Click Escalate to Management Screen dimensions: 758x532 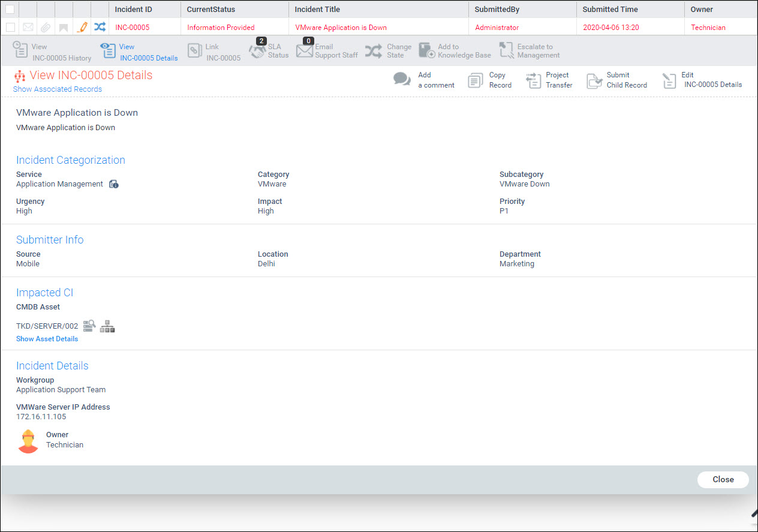[x=530, y=51]
